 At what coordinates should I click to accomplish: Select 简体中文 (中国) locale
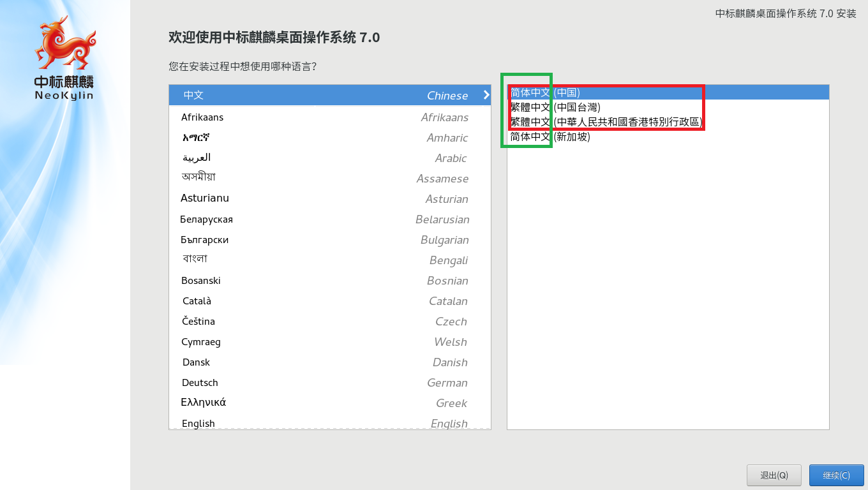pyautogui.click(x=668, y=93)
